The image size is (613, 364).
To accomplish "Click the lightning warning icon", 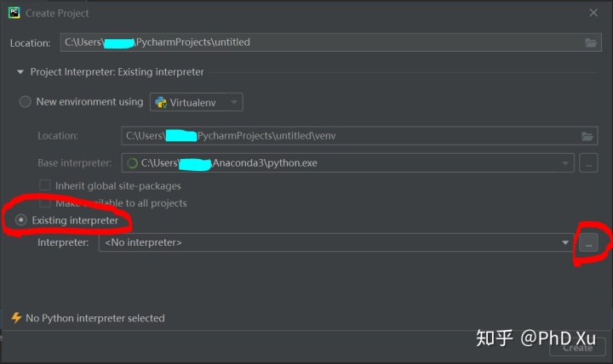I will [16, 317].
